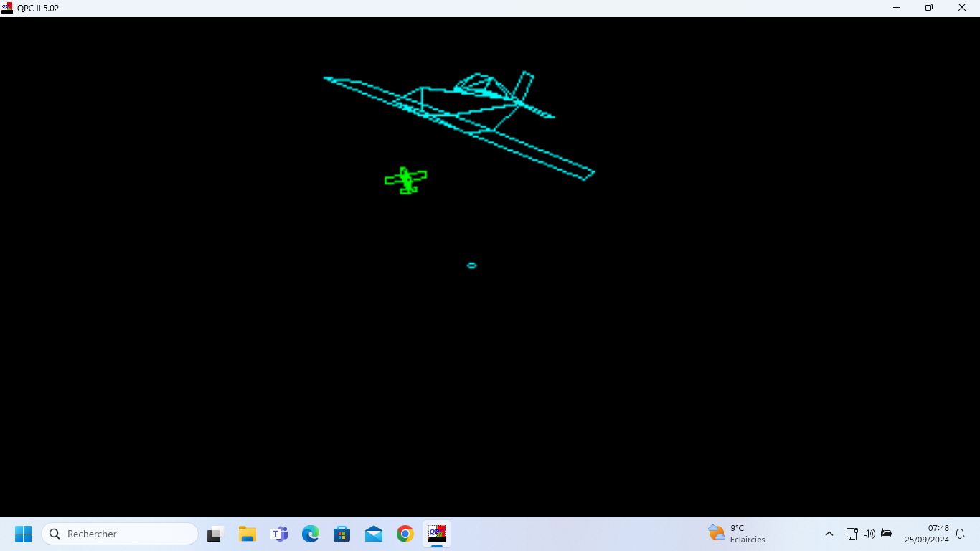Launch Microsoft Teams from the taskbar
This screenshot has width=980, height=551.
click(x=279, y=534)
